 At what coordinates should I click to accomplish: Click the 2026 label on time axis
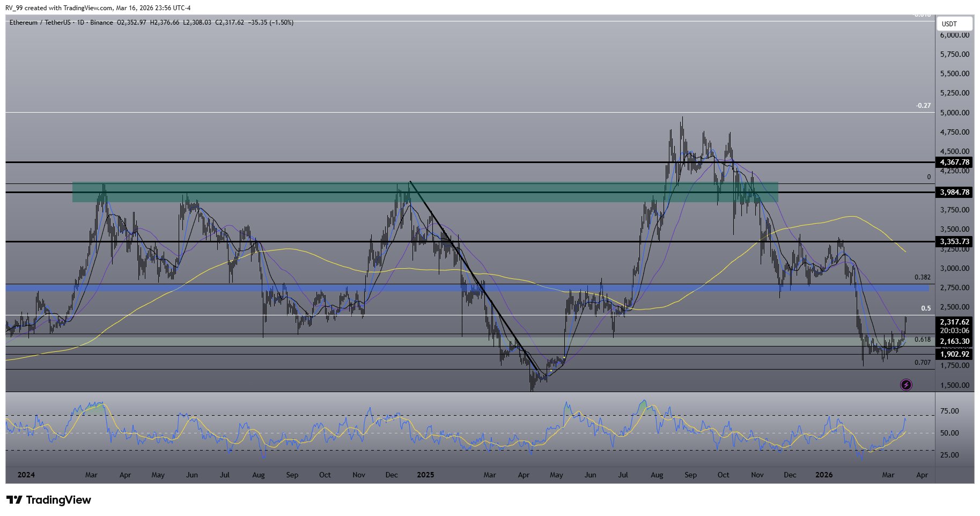click(824, 475)
